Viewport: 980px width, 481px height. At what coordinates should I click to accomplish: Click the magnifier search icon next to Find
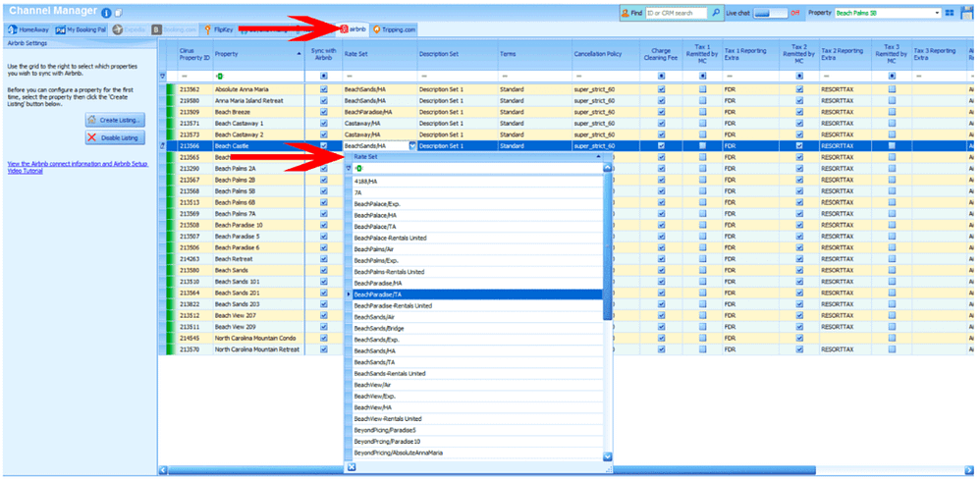(x=716, y=13)
